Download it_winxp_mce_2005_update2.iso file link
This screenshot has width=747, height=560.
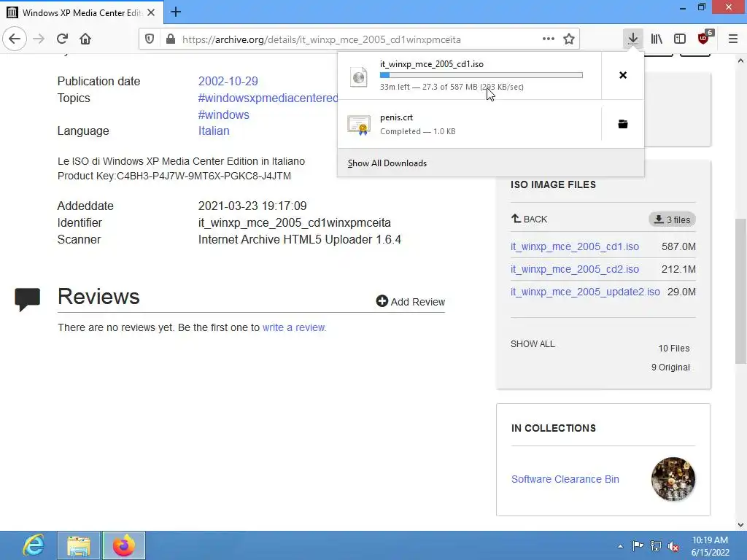585,292
